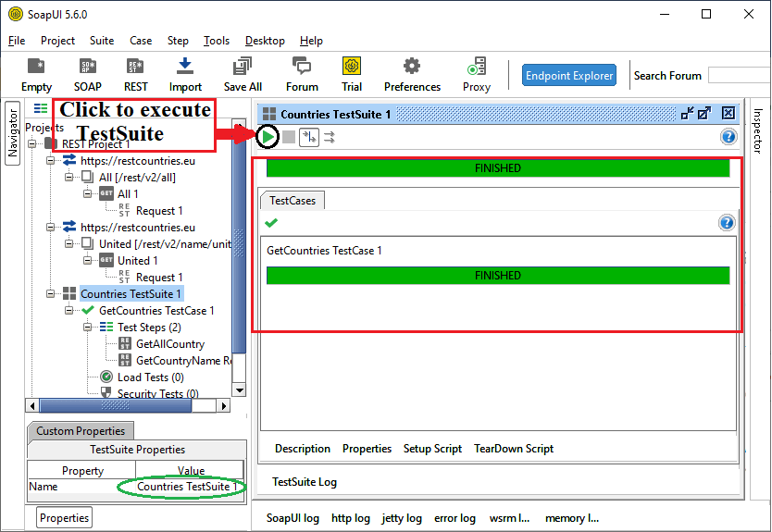772x532 pixels.
Task: Open the Properties tab beside Description
Action: (367, 449)
